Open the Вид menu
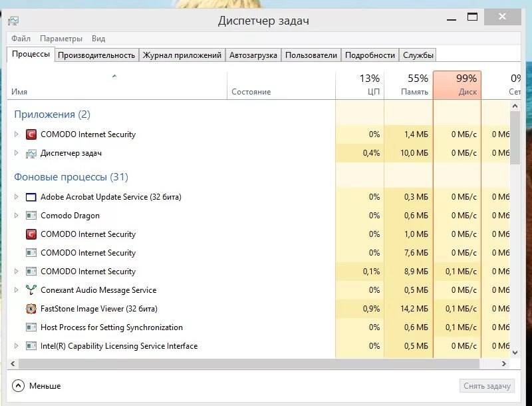The image size is (532, 406). click(98, 39)
